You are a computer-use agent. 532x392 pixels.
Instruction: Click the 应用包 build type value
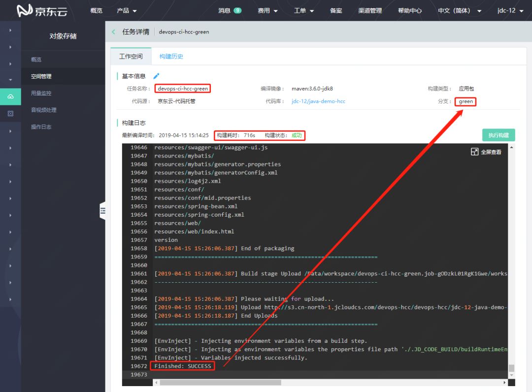[466, 89]
